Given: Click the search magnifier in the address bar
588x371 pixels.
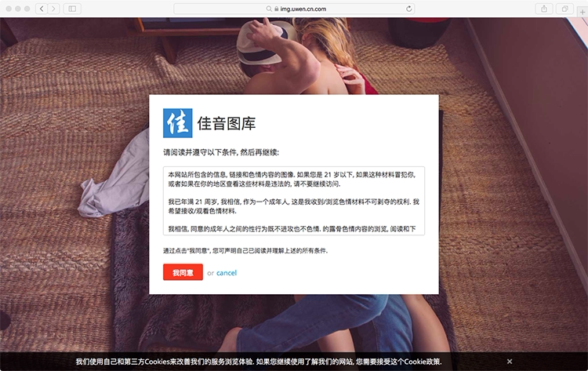Looking at the screenshot, I should (x=269, y=9).
